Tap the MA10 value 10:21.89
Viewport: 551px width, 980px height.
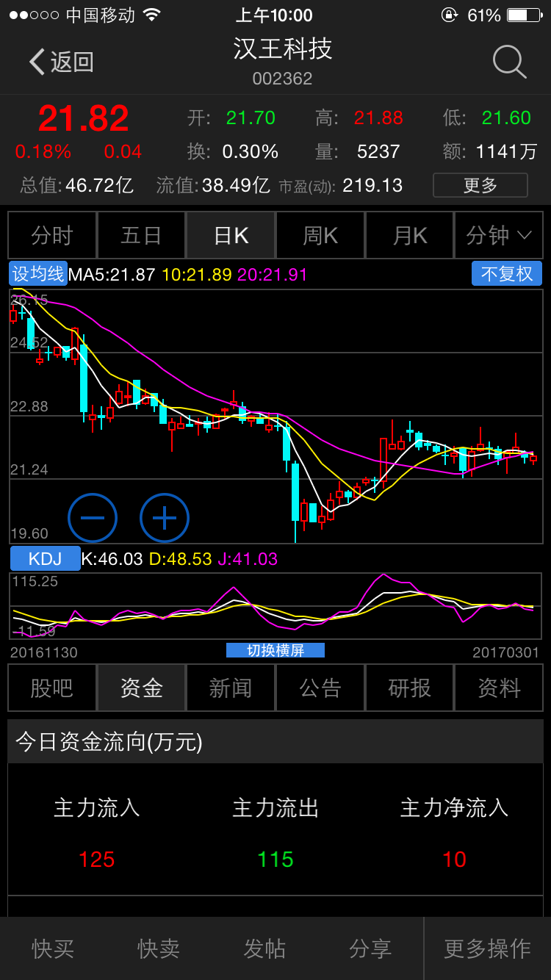(x=197, y=275)
